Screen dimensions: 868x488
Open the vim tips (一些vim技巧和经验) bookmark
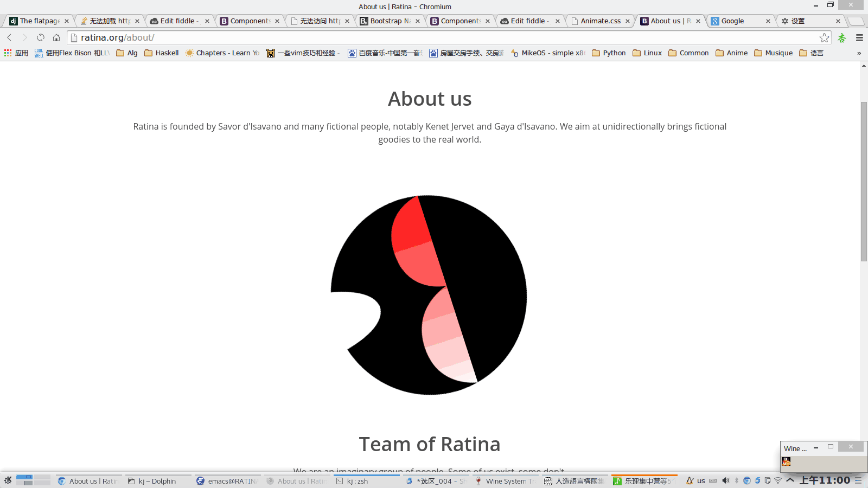point(303,53)
